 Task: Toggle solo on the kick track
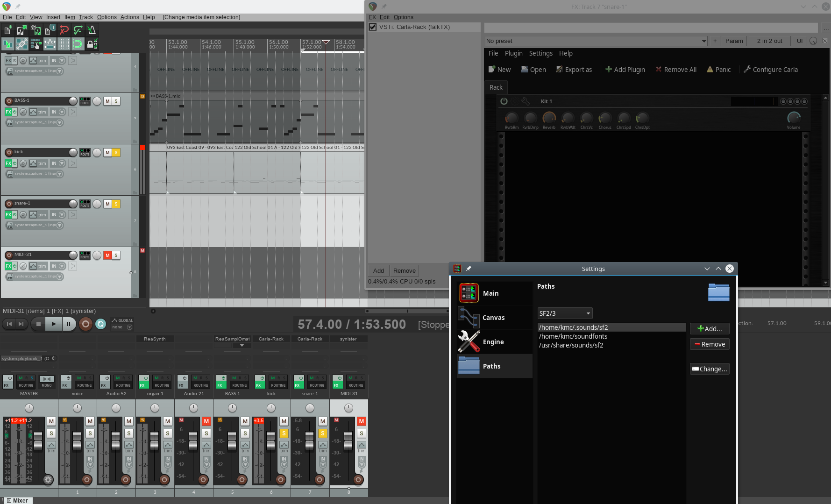[x=116, y=153]
